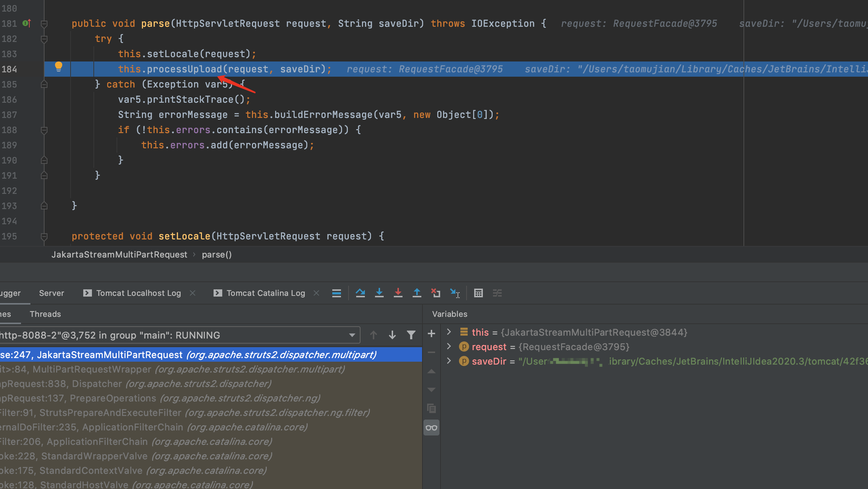The height and width of the screenshot is (489, 868).
Task: Switch to the Frames tab
Action: [x=5, y=314]
